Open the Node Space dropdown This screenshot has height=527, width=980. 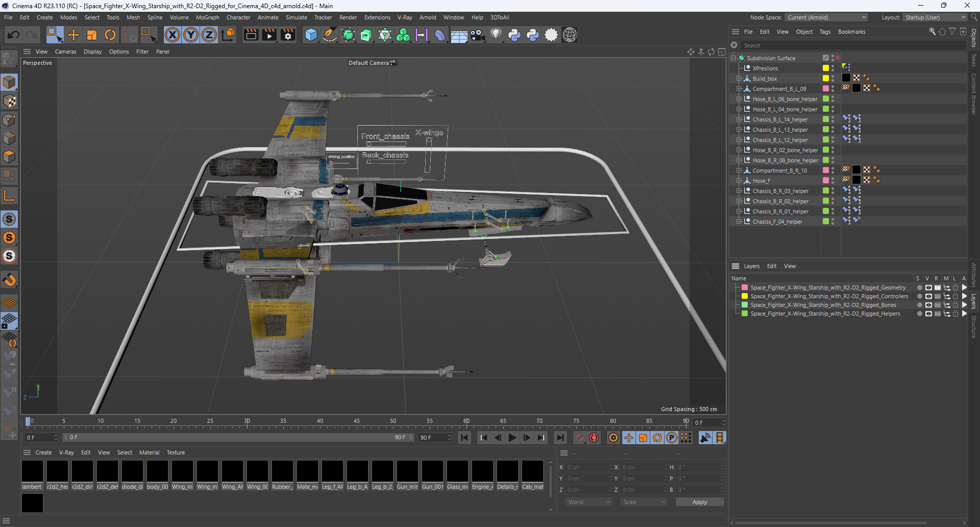(826, 17)
